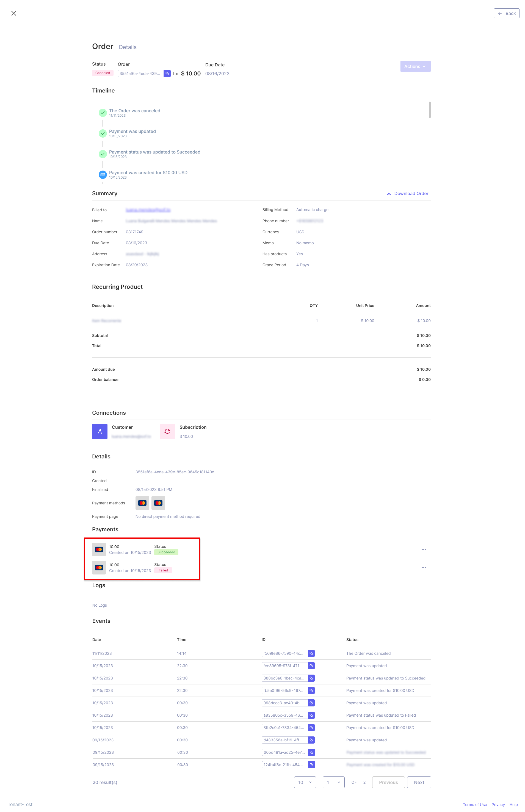Open the Subscription connection icon

pyautogui.click(x=167, y=431)
